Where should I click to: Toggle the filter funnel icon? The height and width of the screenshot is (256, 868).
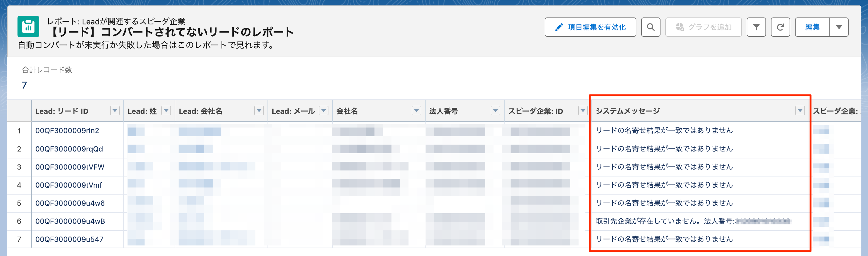pyautogui.click(x=756, y=27)
